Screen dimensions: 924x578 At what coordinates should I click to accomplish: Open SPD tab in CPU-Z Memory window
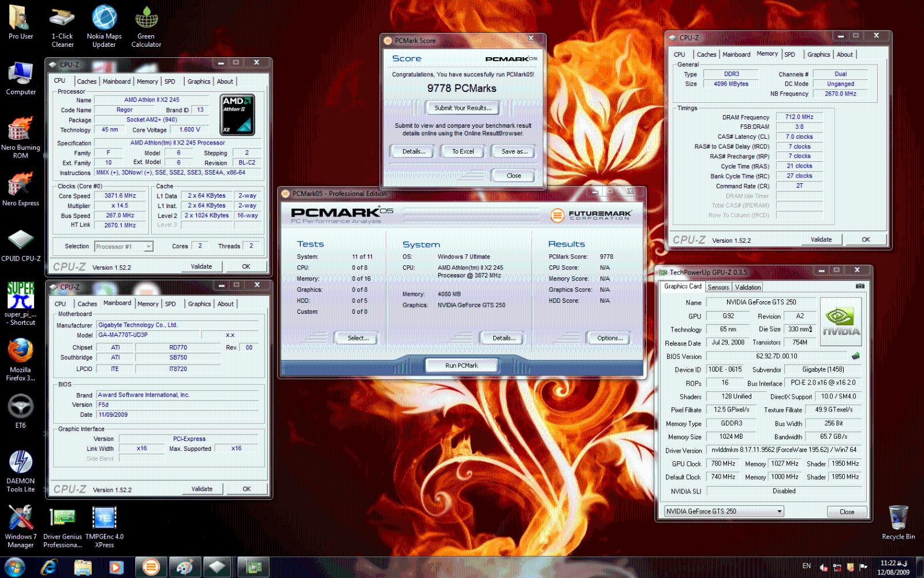point(789,54)
